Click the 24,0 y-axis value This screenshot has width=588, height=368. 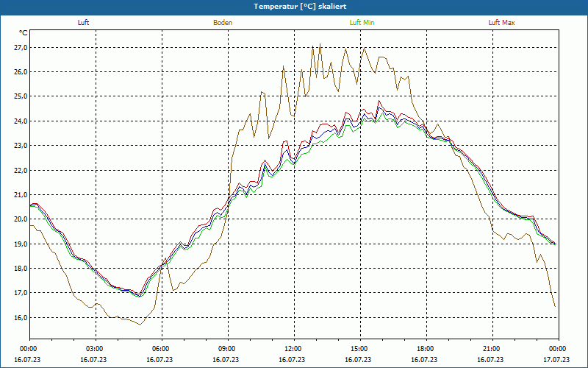click(x=21, y=121)
